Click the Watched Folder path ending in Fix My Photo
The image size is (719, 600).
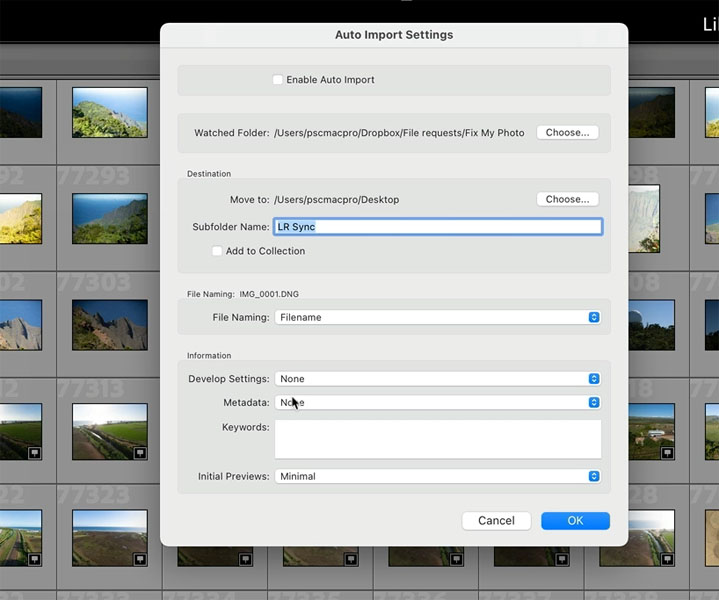coord(399,133)
